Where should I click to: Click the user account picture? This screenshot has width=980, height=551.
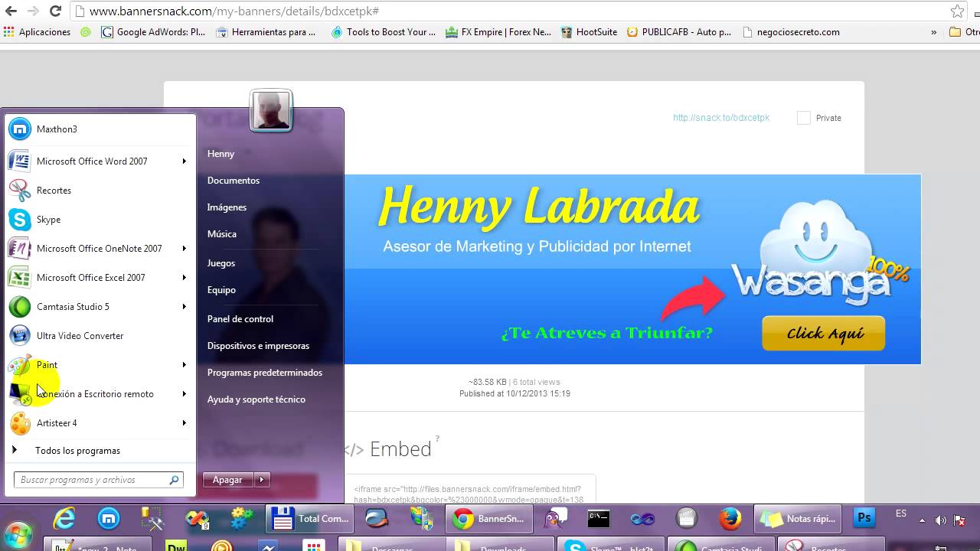272,110
